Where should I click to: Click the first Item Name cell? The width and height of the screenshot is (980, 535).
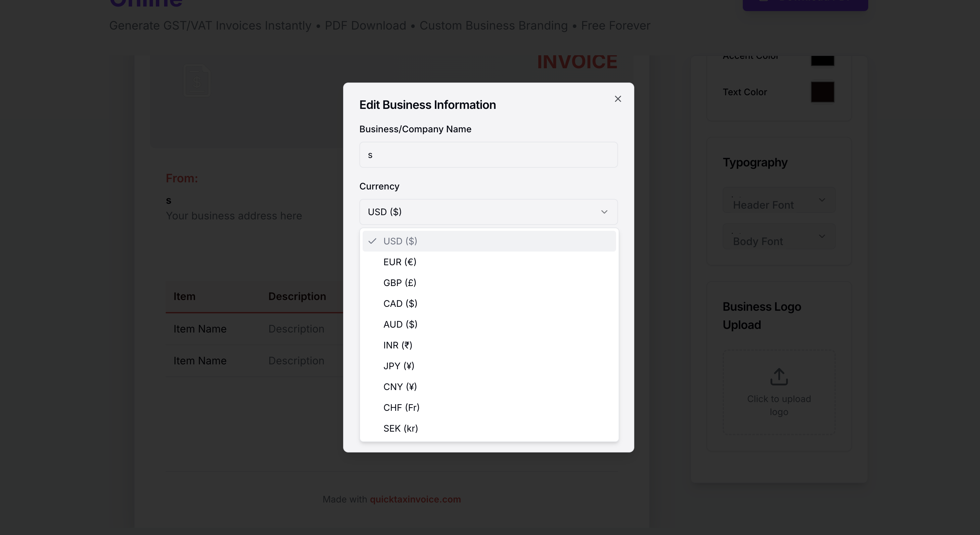pyautogui.click(x=200, y=329)
